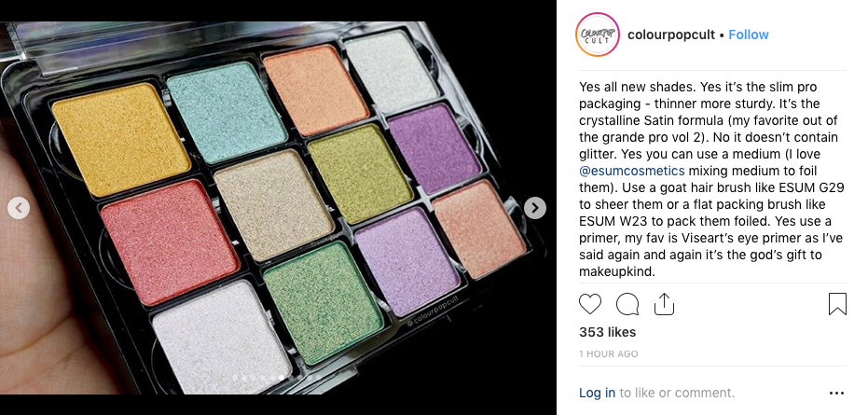Open the @esumcosmetics mention link
Image resolution: width=868 pixels, height=415 pixels.
pos(631,171)
